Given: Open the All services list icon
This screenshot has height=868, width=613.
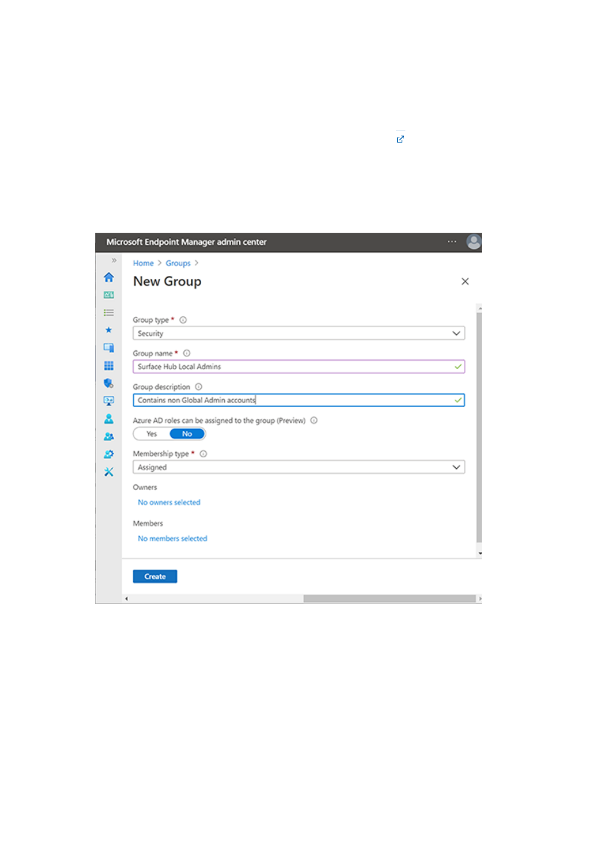Looking at the screenshot, I should pos(109,312).
